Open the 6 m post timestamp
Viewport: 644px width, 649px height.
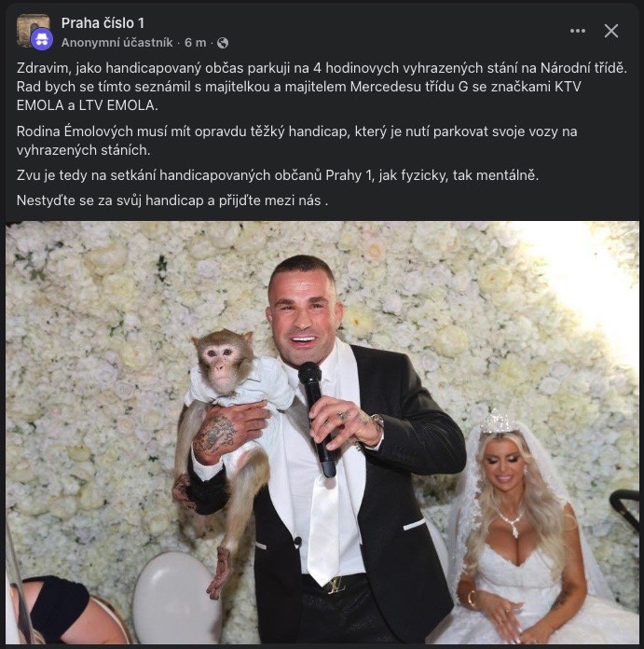click(195, 43)
